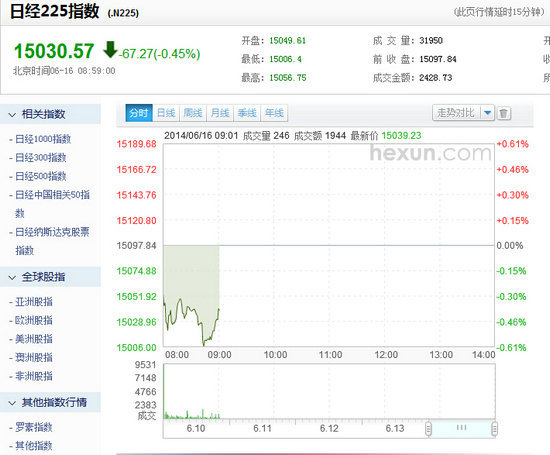Open the 走势对比 dropdown arrow
Image resolution: width=550 pixels, height=455 pixels.
pos(487,113)
